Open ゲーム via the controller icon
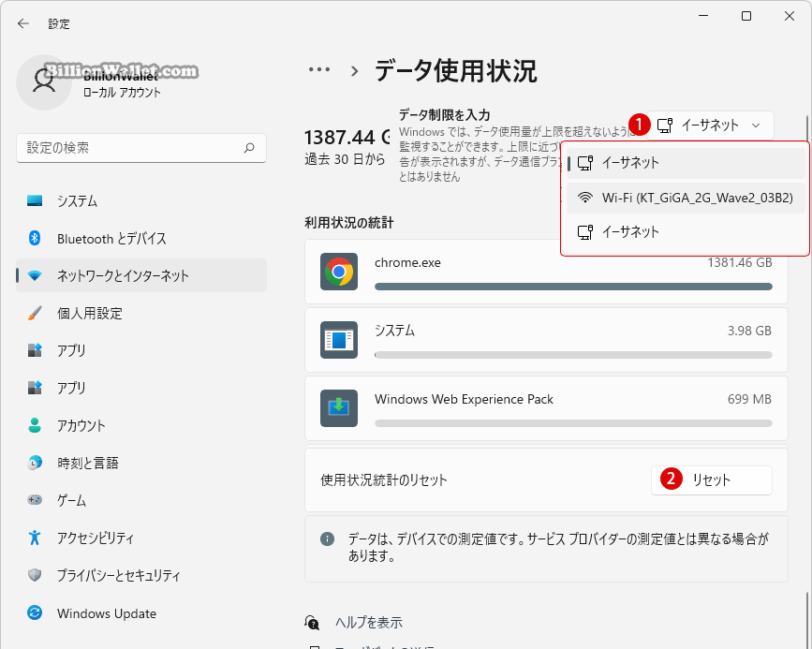812x649 pixels. [x=35, y=500]
